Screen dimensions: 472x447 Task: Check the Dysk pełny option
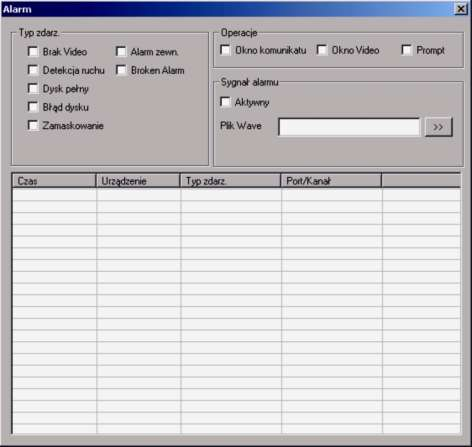pyautogui.click(x=33, y=89)
